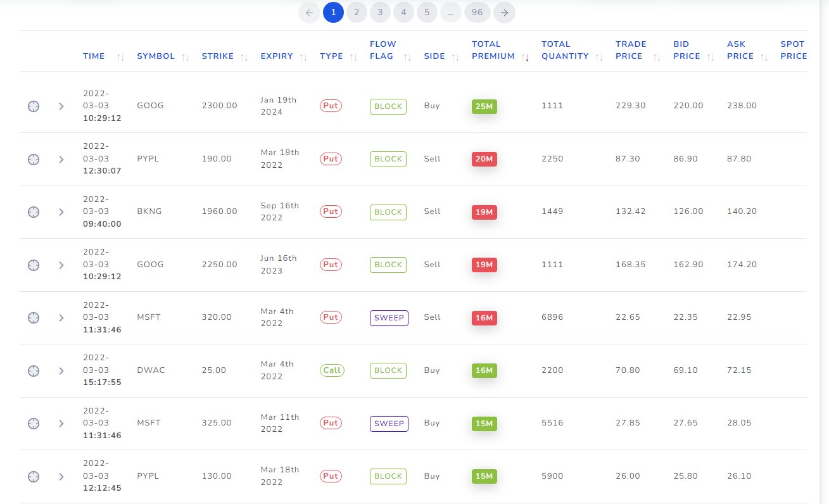829x504 pixels.
Task: Click the BLOCK flag in the DWAC row
Action: [388, 370]
